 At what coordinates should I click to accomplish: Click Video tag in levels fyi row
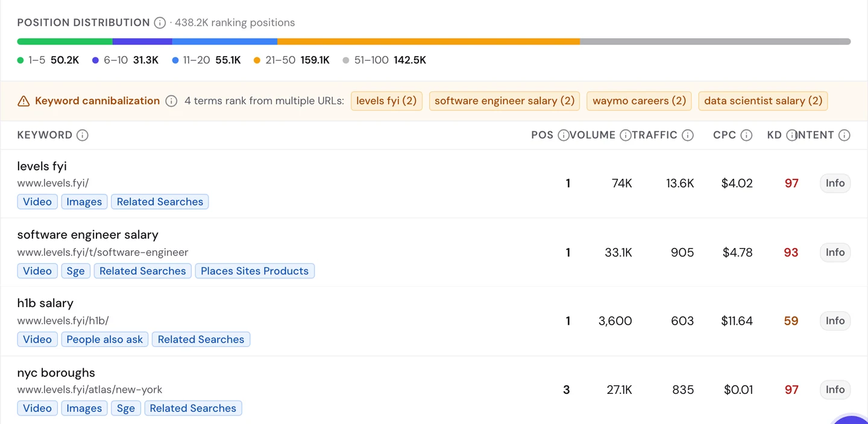point(37,202)
